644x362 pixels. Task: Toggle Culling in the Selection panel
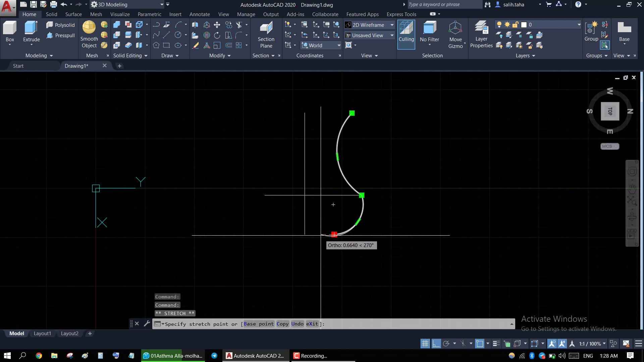click(406, 34)
